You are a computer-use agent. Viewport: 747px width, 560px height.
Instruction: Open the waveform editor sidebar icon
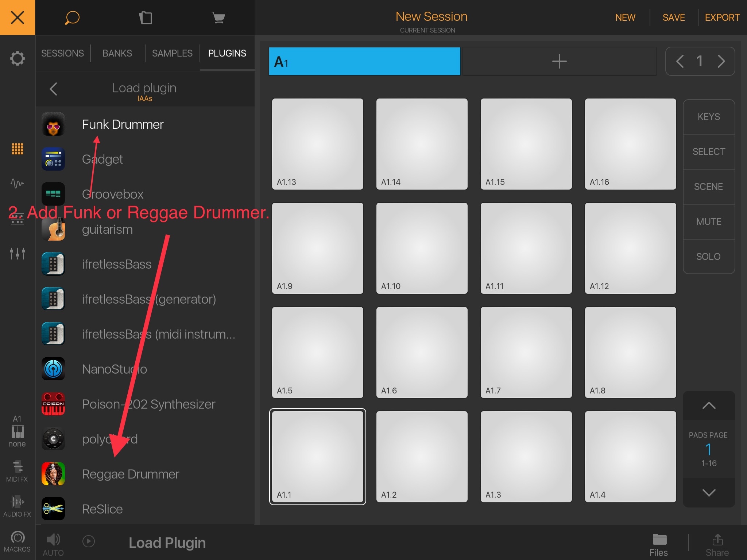click(x=18, y=183)
